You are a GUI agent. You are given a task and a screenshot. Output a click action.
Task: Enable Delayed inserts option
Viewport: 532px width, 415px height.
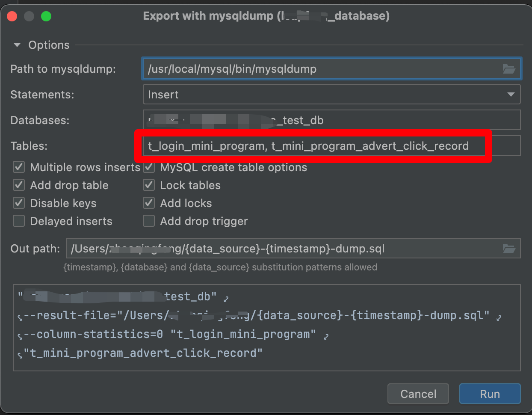pos(18,221)
